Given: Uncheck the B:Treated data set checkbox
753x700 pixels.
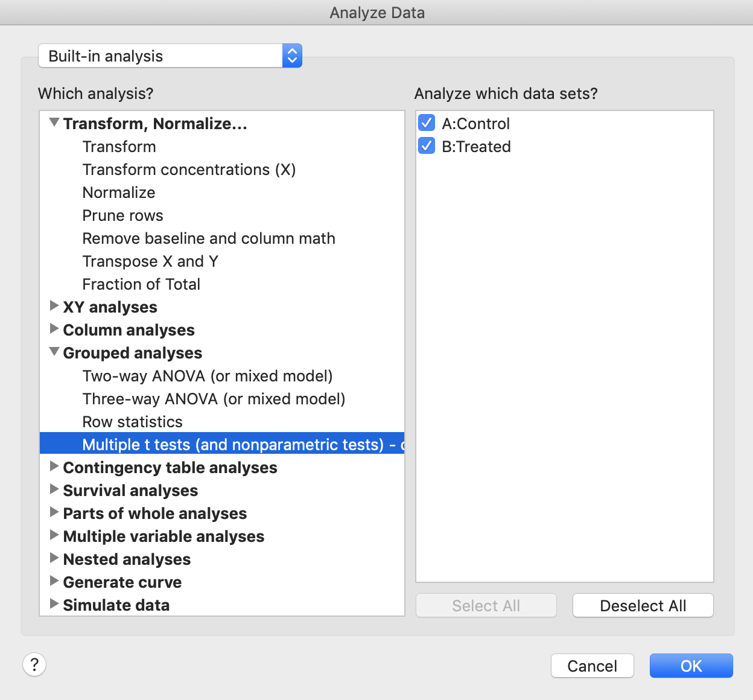Looking at the screenshot, I should coord(427,146).
